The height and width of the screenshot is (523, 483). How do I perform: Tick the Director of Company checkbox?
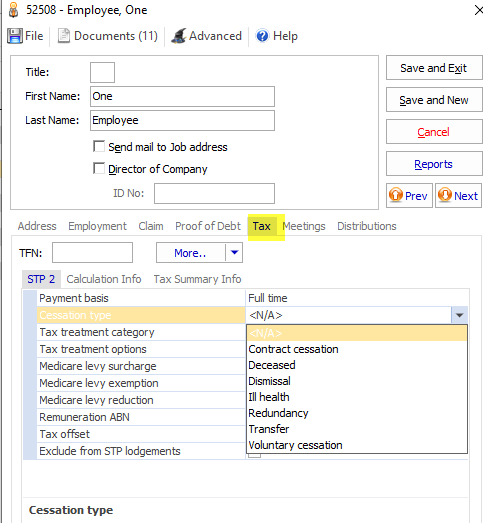pyautogui.click(x=99, y=168)
